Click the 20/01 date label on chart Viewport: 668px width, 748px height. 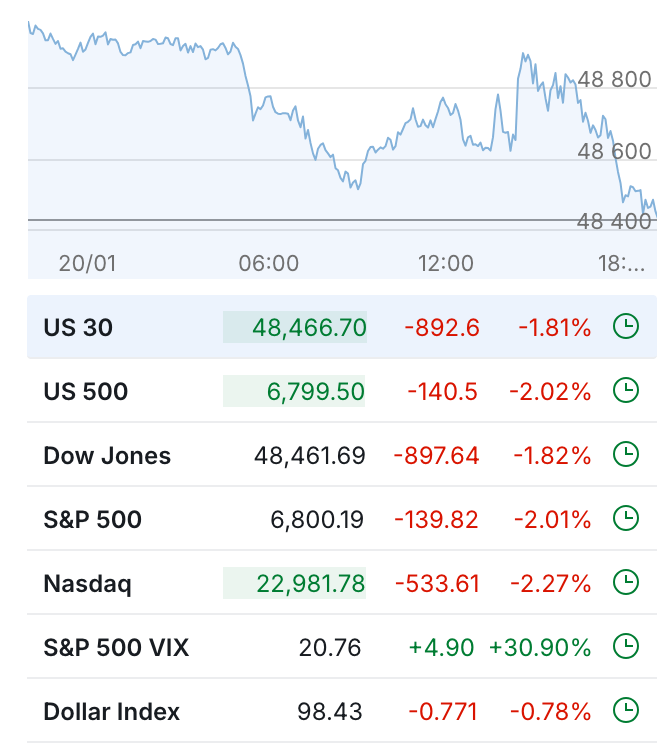[x=88, y=263]
